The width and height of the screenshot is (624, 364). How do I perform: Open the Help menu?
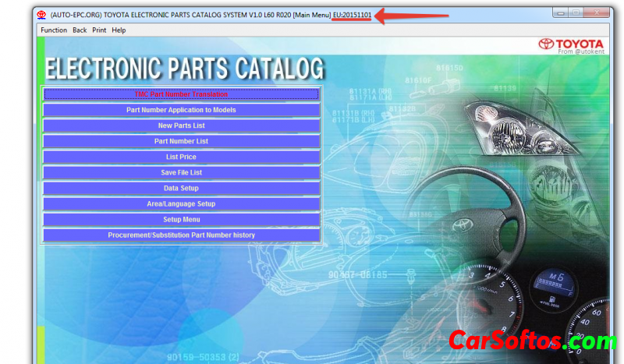(x=119, y=30)
